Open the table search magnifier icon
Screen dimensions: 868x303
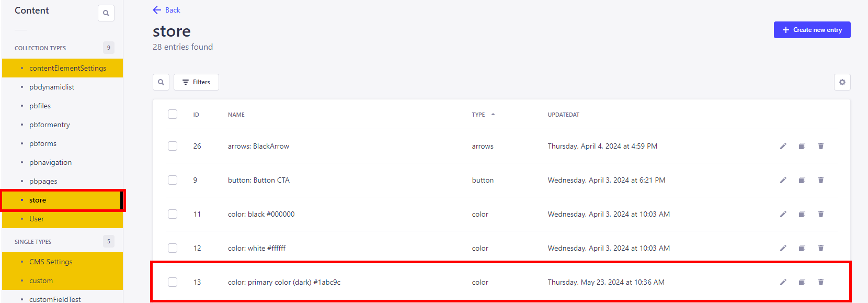(x=161, y=82)
